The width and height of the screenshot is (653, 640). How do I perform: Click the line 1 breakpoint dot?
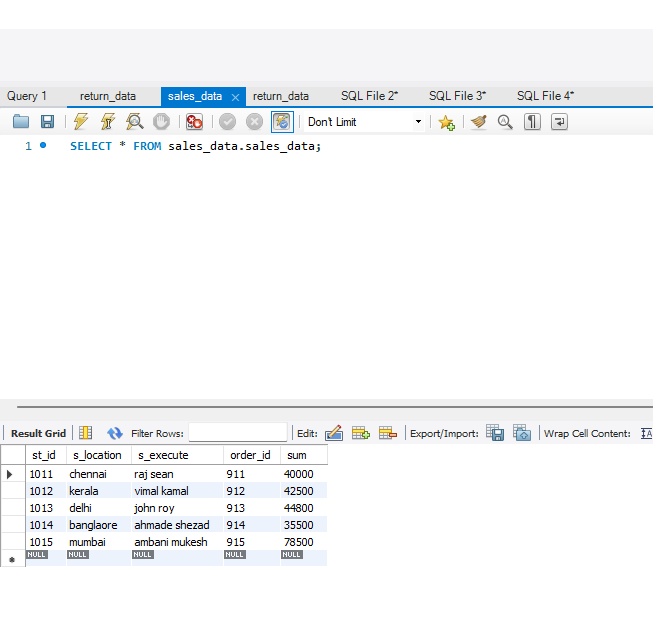coord(43,145)
